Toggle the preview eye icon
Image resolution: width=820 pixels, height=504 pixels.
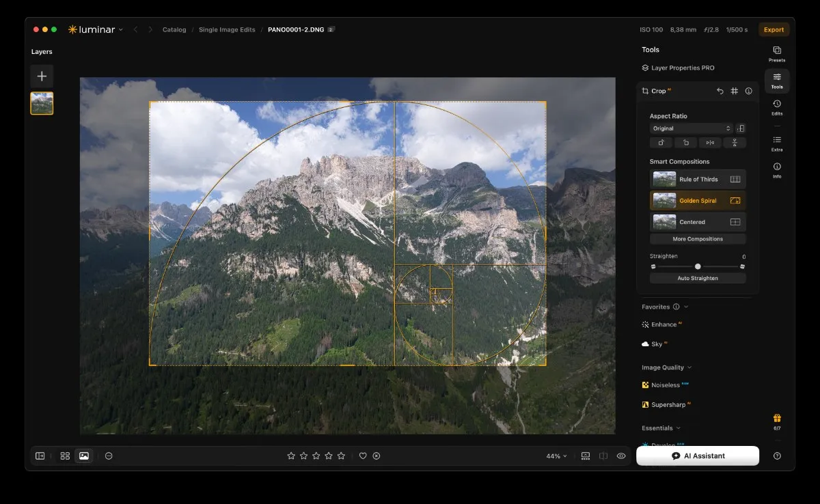coord(621,456)
